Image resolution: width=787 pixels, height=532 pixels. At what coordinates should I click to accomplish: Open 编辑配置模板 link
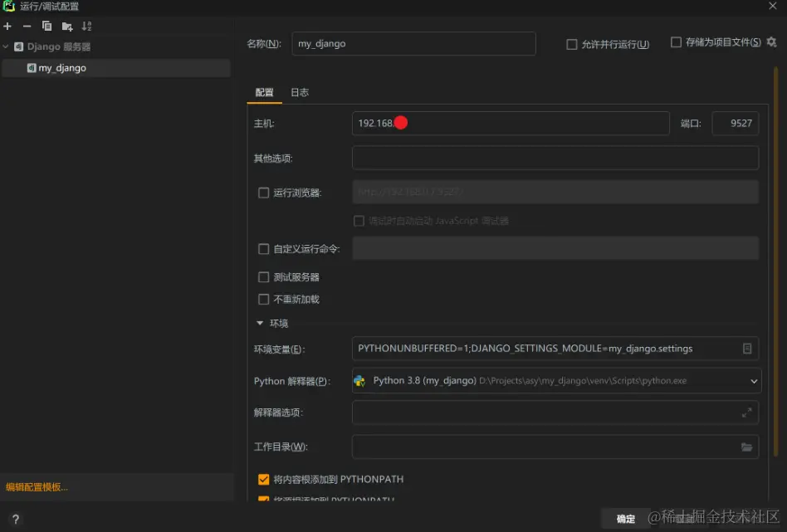point(37,487)
